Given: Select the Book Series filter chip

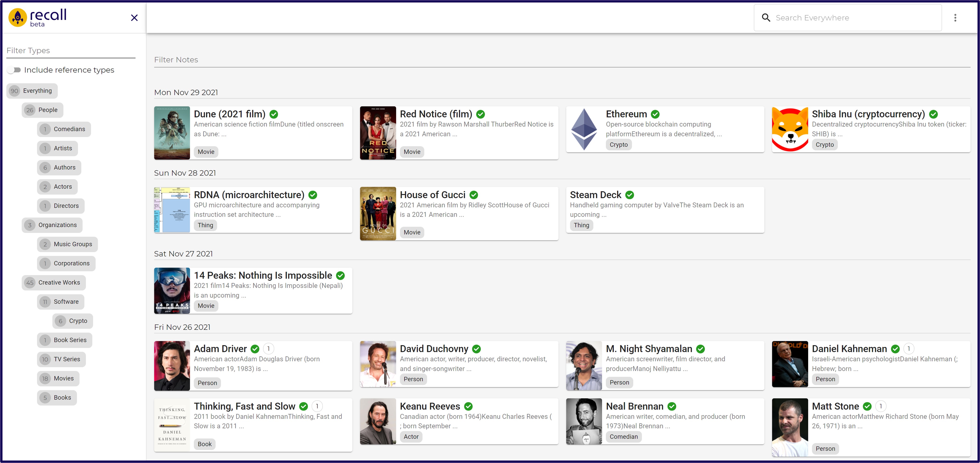Looking at the screenshot, I should pos(65,340).
